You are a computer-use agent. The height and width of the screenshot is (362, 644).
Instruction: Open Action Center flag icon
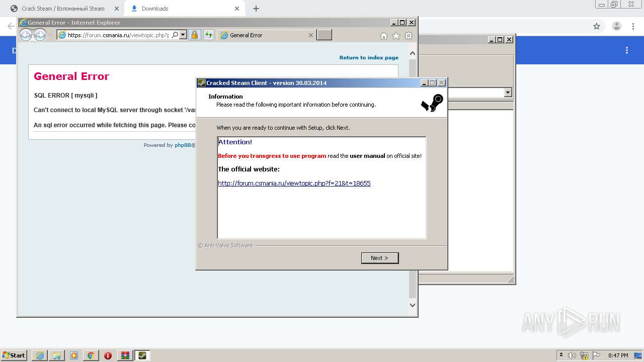(596, 355)
